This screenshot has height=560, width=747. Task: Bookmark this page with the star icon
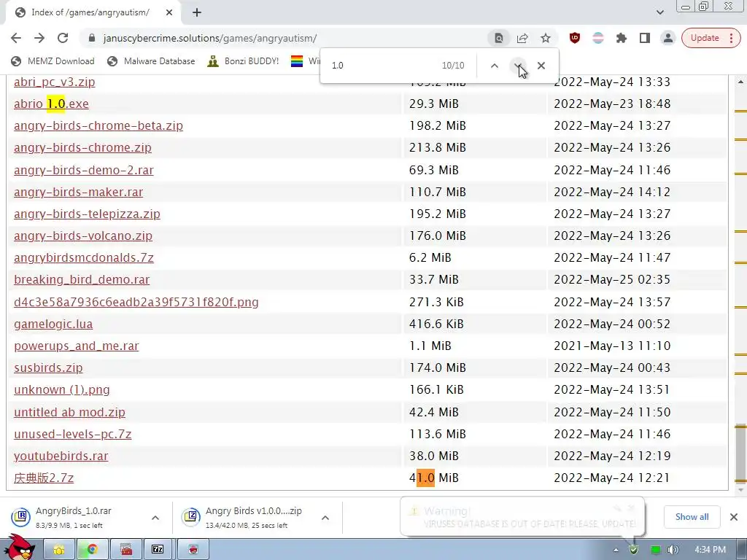coord(546,38)
